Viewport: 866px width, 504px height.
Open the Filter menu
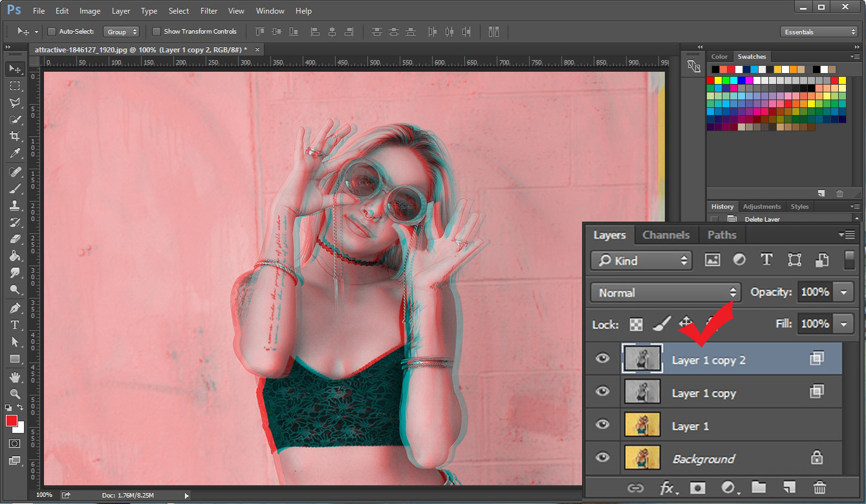[x=209, y=11]
